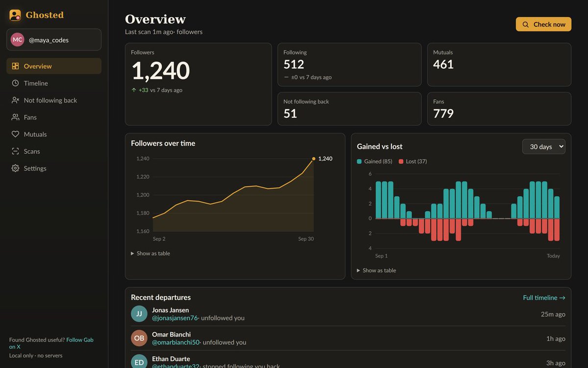Click the Timeline clock icon
Viewport: 588px width, 368px height.
click(15, 83)
